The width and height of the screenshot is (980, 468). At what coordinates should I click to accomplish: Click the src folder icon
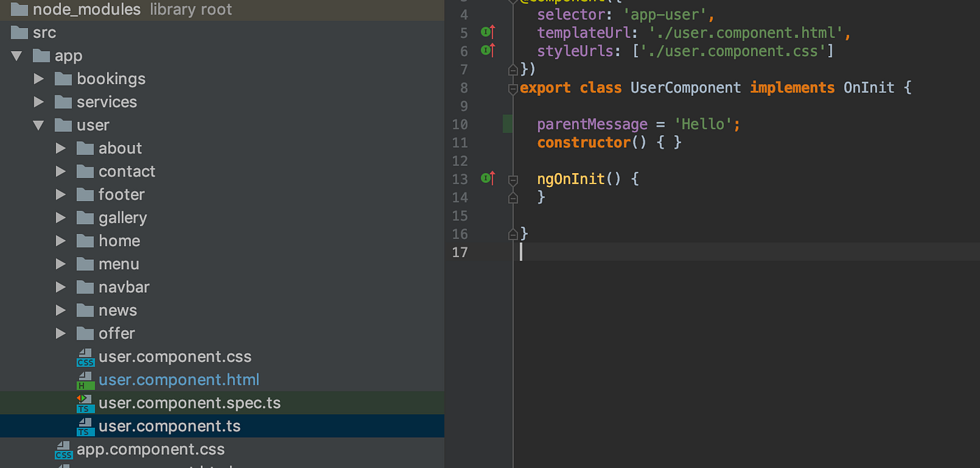(20, 33)
